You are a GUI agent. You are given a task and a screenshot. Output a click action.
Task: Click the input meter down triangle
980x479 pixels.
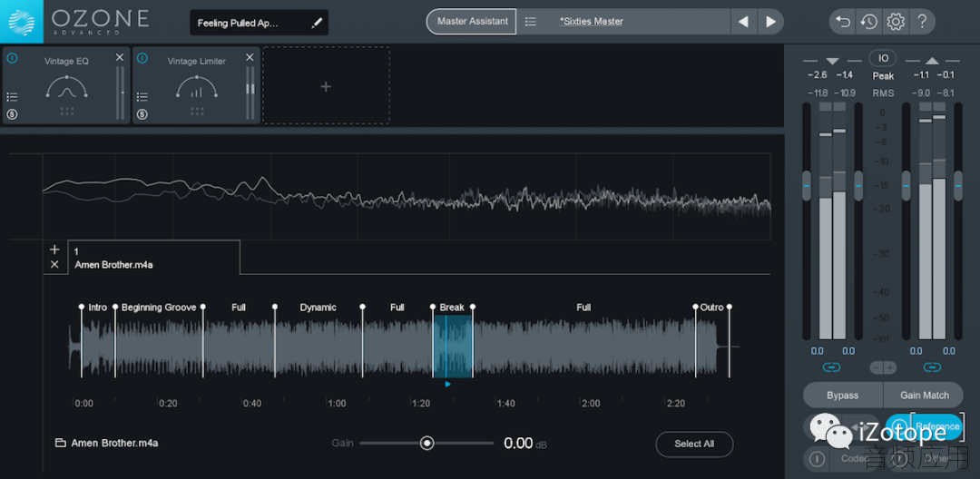point(832,61)
